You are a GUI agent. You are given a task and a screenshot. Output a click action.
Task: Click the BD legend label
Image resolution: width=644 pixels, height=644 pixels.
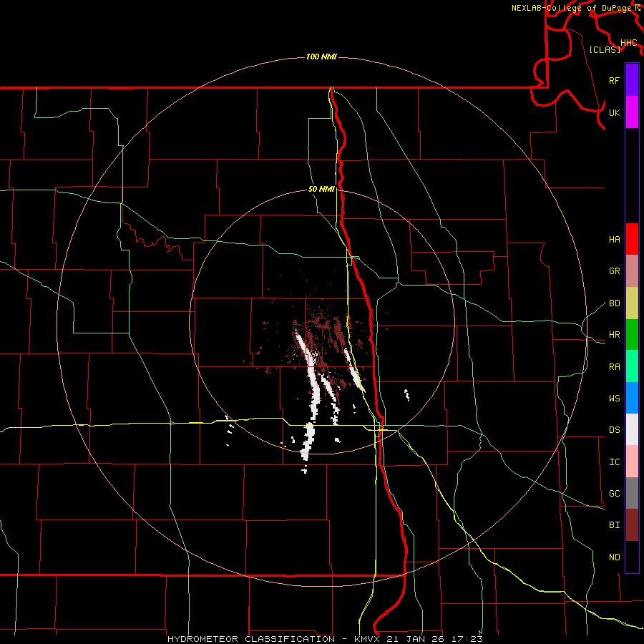pyautogui.click(x=614, y=303)
